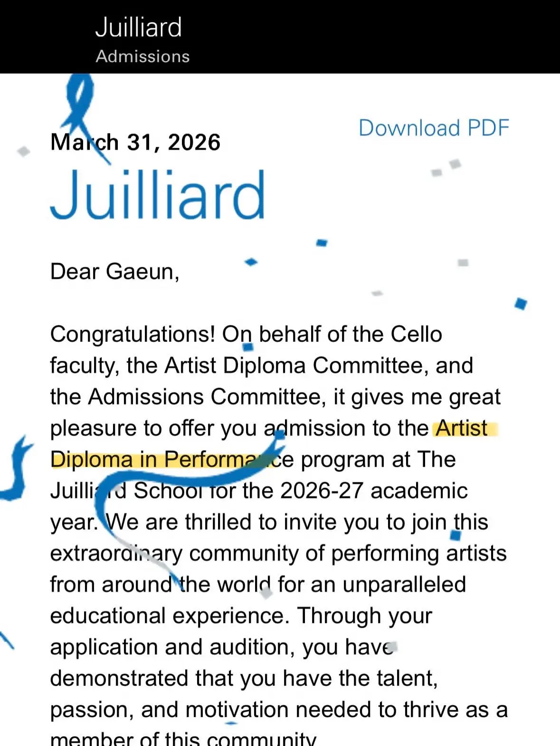
Task: Click the large blue Juilliard logo
Action: click(157, 195)
